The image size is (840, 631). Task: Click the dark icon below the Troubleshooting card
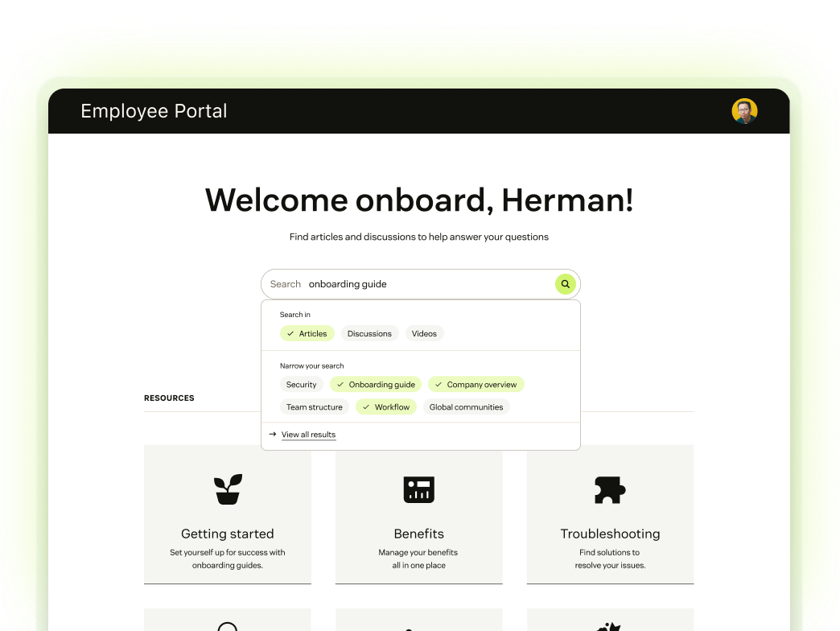click(x=610, y=626)
